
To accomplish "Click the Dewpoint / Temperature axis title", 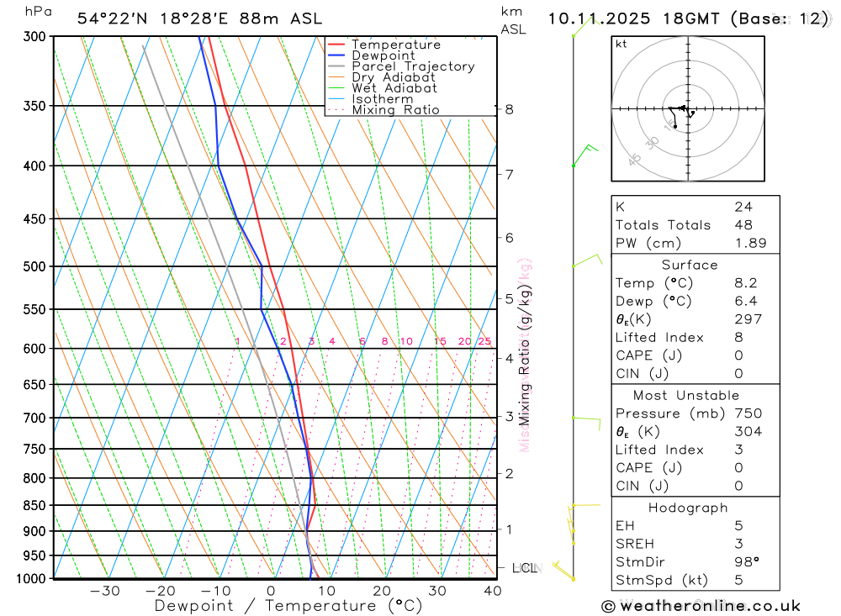I will pyautogui.click(x=288, y=606).
